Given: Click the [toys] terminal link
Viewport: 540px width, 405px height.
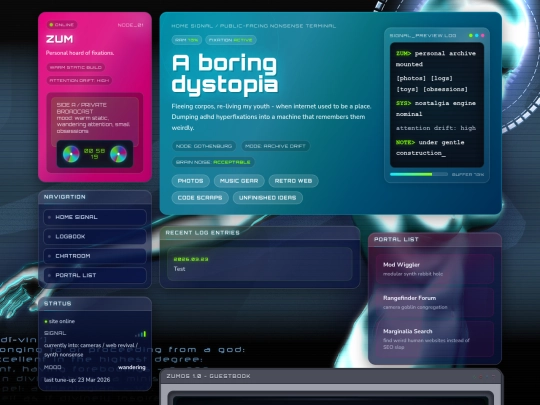Looking at the screenshot, I should tap(407, 89).
